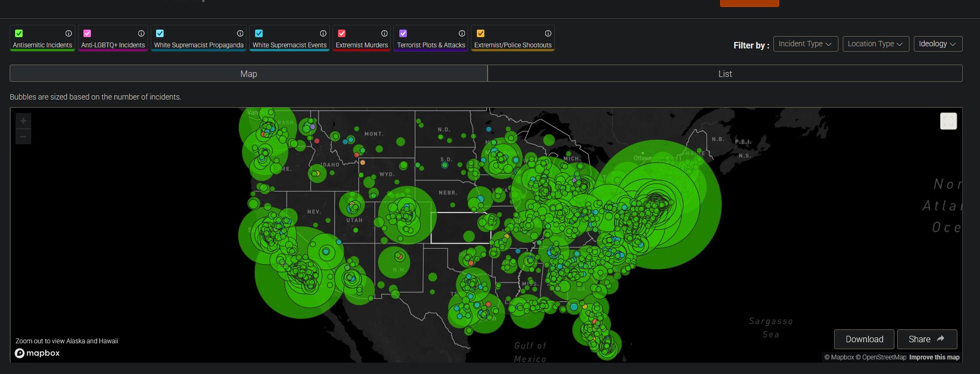The image size is (980, 374).
Task: Show info for White Supremacist Propaganda
Action: pyautogui.click(x=240, y=33)
